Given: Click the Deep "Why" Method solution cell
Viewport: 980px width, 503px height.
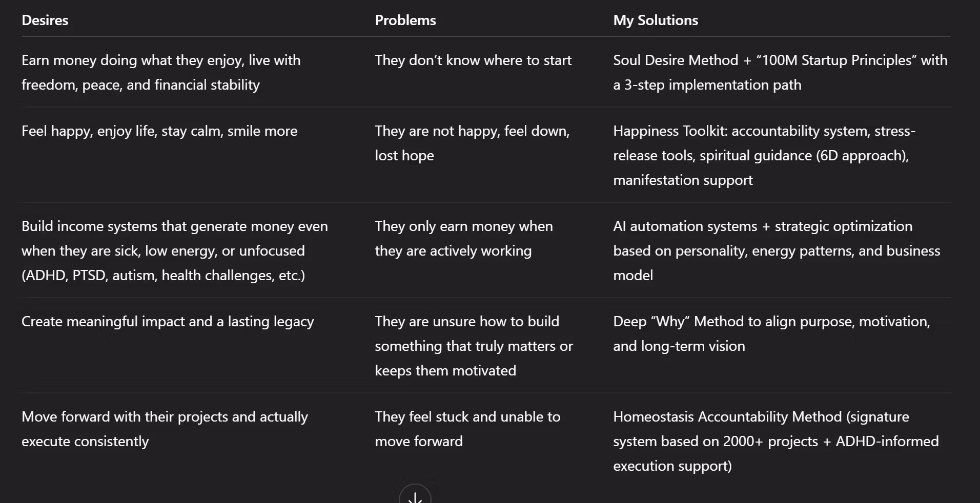Looking at the screenshot, I should [x=771, y=333].
